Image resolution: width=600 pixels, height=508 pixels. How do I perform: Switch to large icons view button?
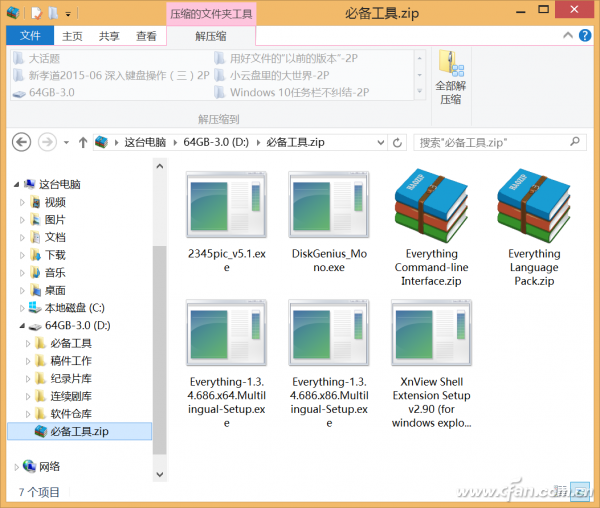tap(582, 491)
